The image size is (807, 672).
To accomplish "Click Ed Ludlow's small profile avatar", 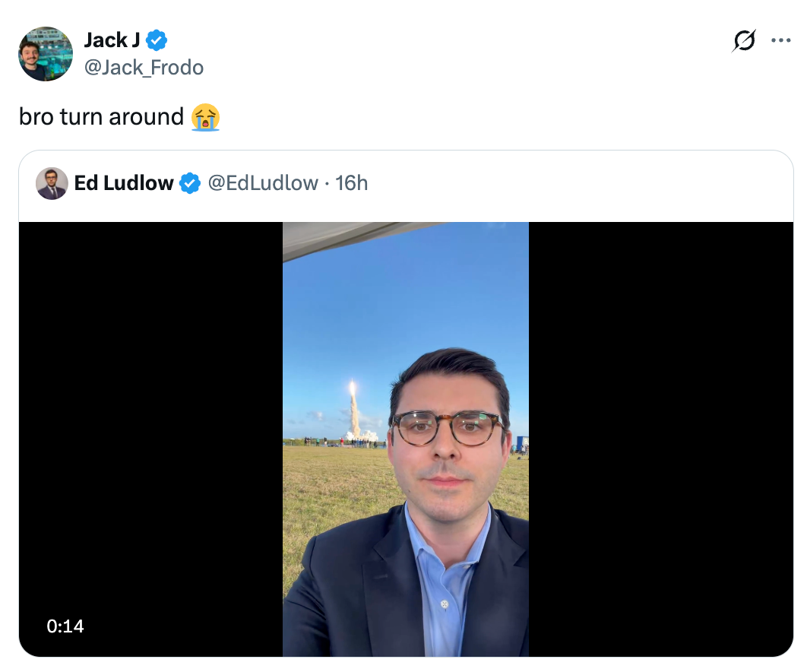I will [52, 183].
